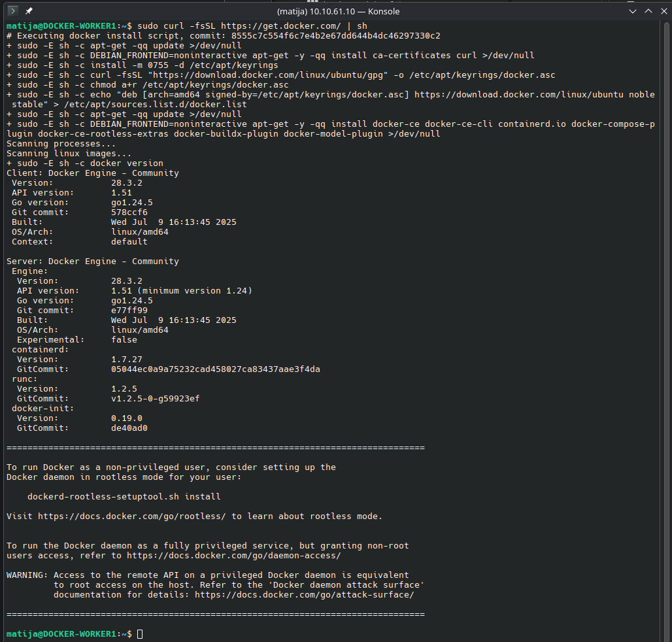Click Client Git commit value 578ccf6

[x=129, y=212]
